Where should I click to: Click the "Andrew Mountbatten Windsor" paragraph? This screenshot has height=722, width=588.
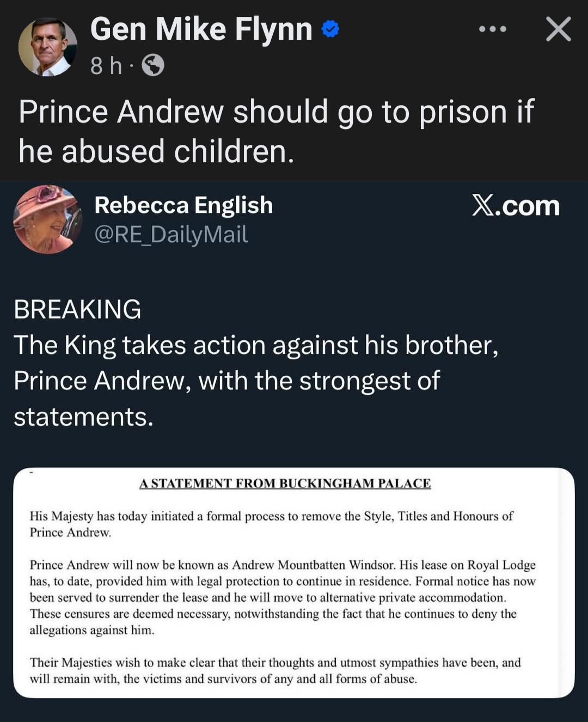(x=283, y=597)
